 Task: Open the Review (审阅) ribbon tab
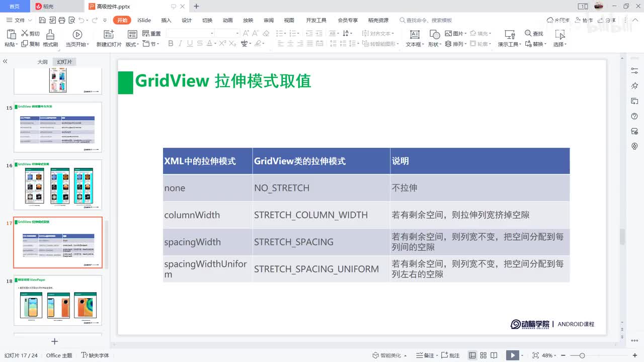[x=269, y=20]
